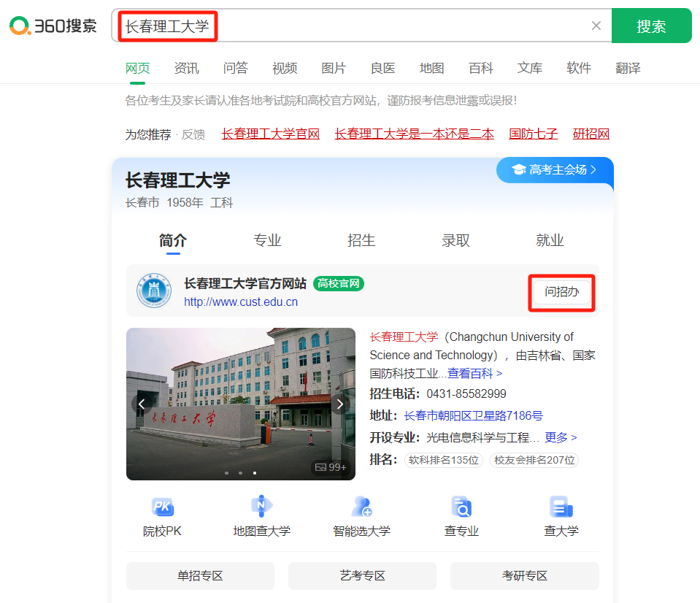Open the http://www.cust.edu.cn link

pos(241,302)
